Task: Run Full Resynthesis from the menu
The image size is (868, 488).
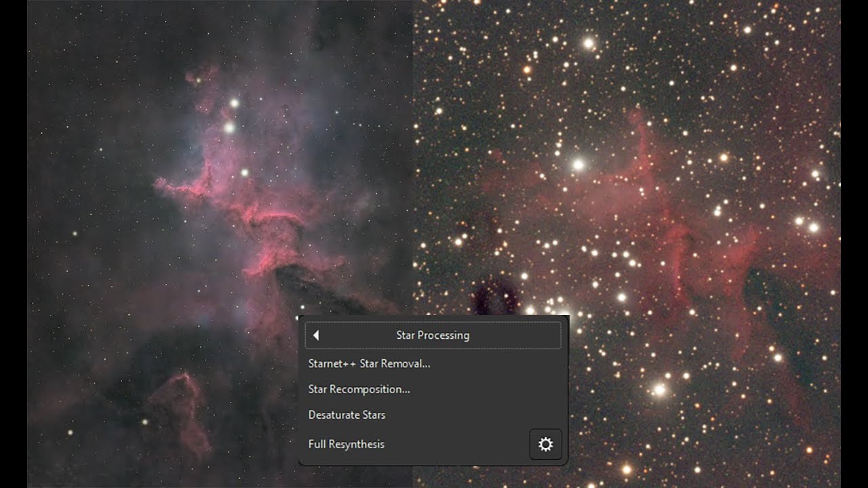Action: [x=346, y=444]
